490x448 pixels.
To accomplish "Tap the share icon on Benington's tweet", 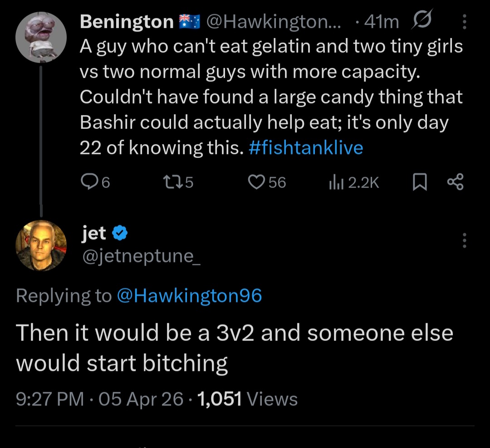I will (x=455, y=182).
